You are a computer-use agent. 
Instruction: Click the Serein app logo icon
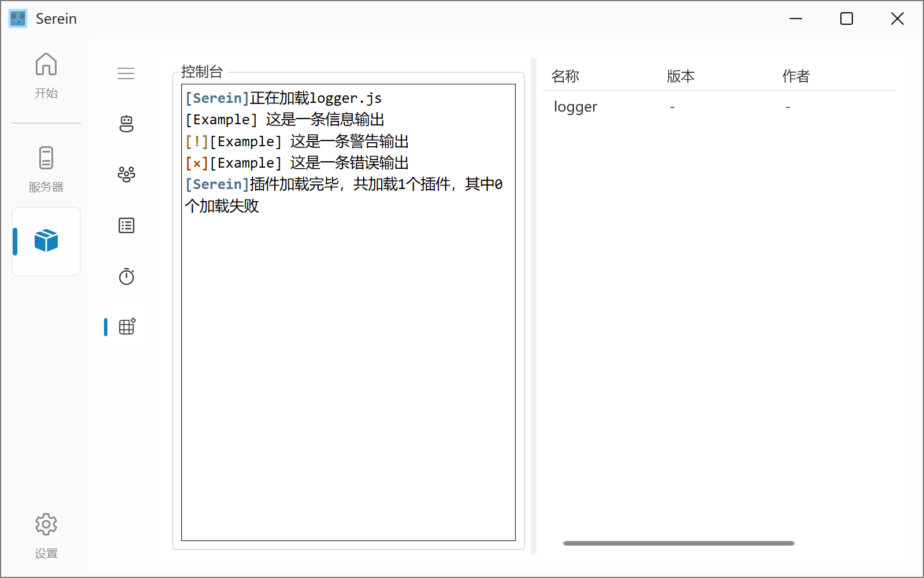click(18, 18)
